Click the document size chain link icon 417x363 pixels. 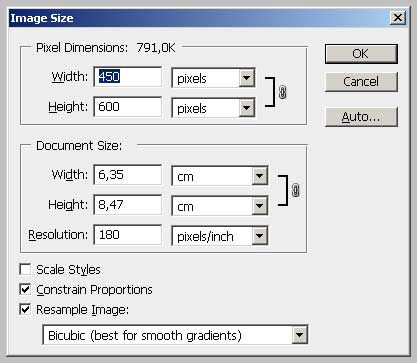pos(295,190)
